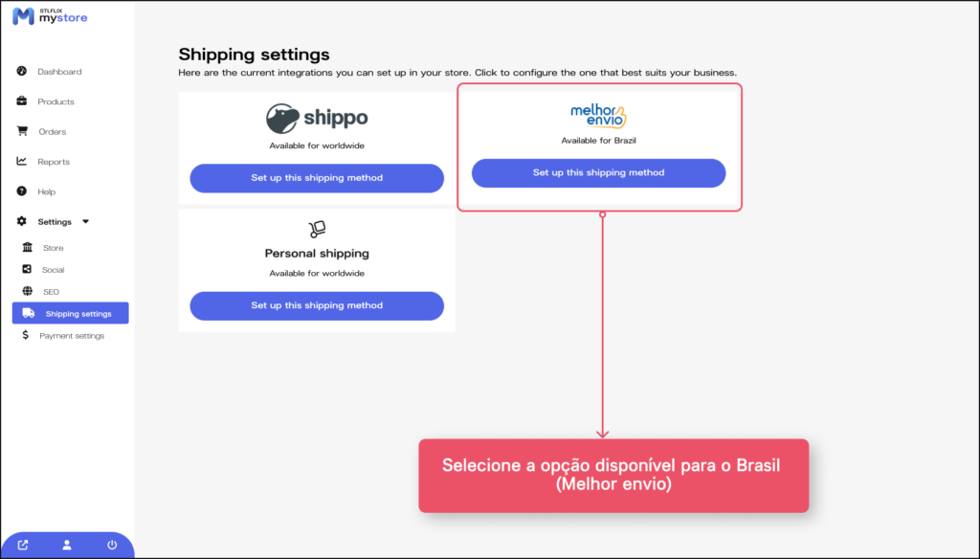Click the power logout icon

(112, 546)
